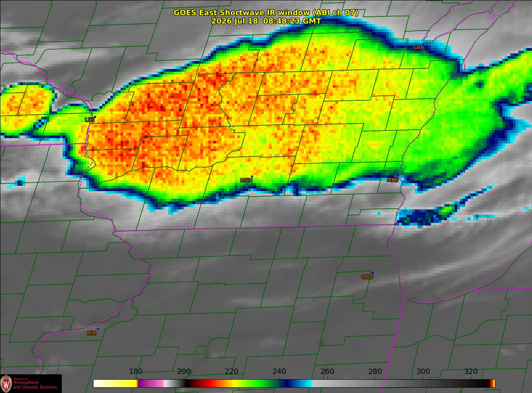The image size is (532, 393).
Task: Select the MSN station label
Action: pyautogui.click(x=246, y=180)
